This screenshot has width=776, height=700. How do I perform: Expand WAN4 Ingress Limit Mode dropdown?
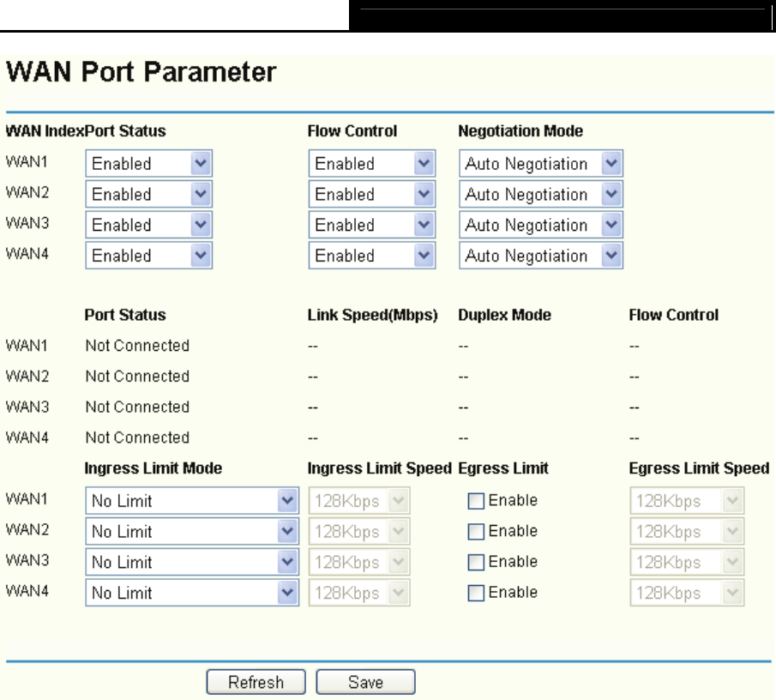(192, 593)
